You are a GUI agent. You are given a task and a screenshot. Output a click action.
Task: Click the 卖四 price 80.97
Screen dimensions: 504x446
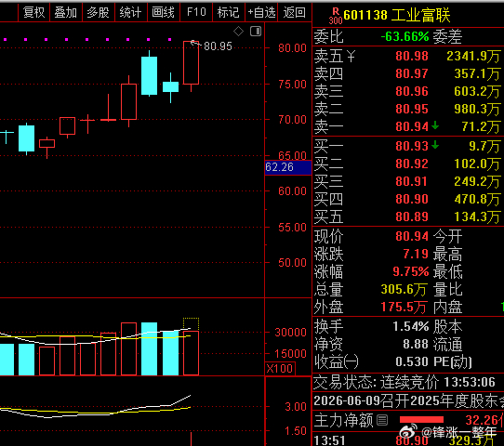pos(412,73)
